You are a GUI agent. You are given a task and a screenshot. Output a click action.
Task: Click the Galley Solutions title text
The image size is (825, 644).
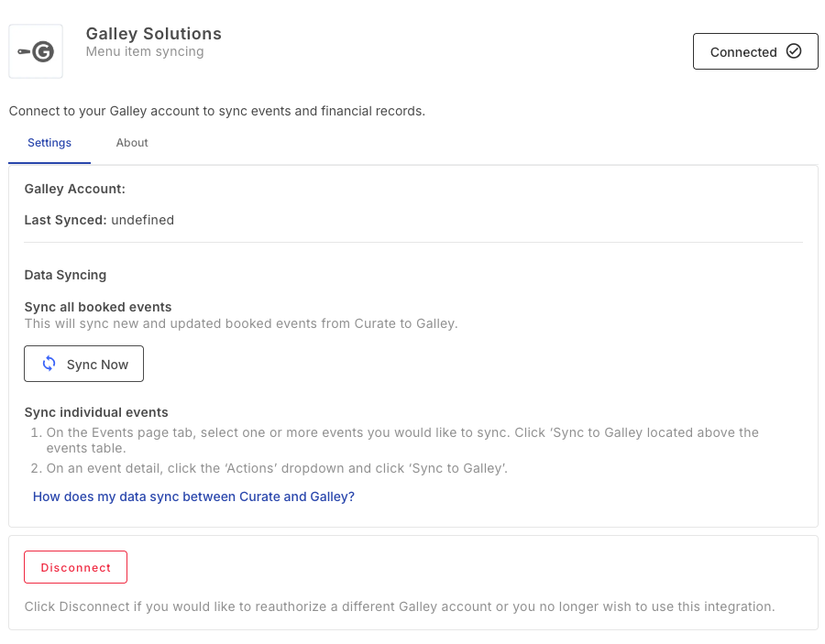coord(153,34)
